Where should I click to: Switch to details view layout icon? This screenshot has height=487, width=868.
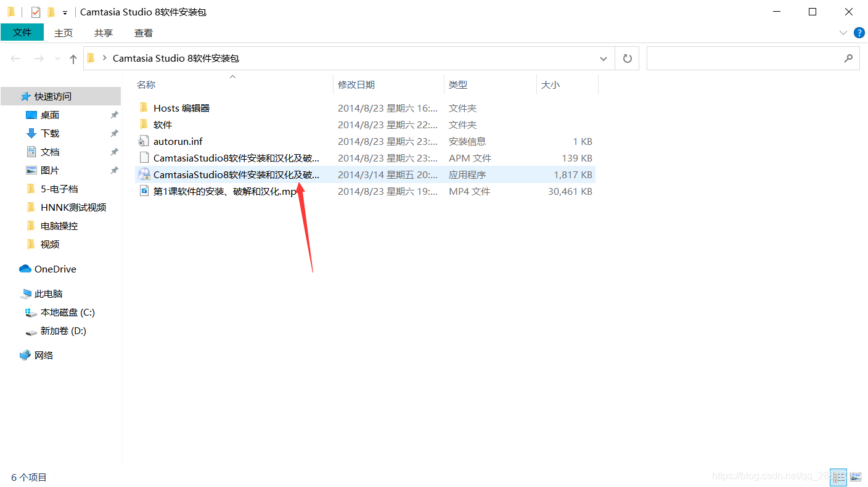click(x=838, y=477)
